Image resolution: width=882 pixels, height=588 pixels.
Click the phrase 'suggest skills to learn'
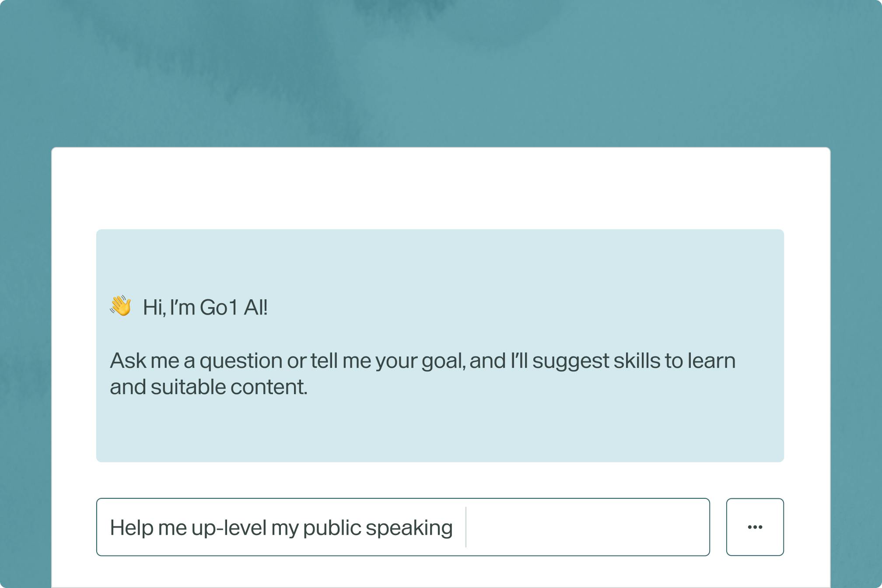(633, 361)
